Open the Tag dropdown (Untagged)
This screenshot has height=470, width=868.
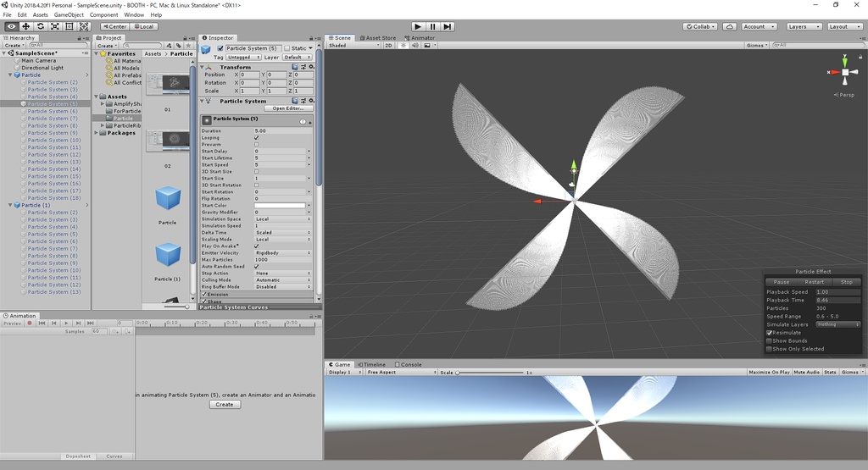243,58
